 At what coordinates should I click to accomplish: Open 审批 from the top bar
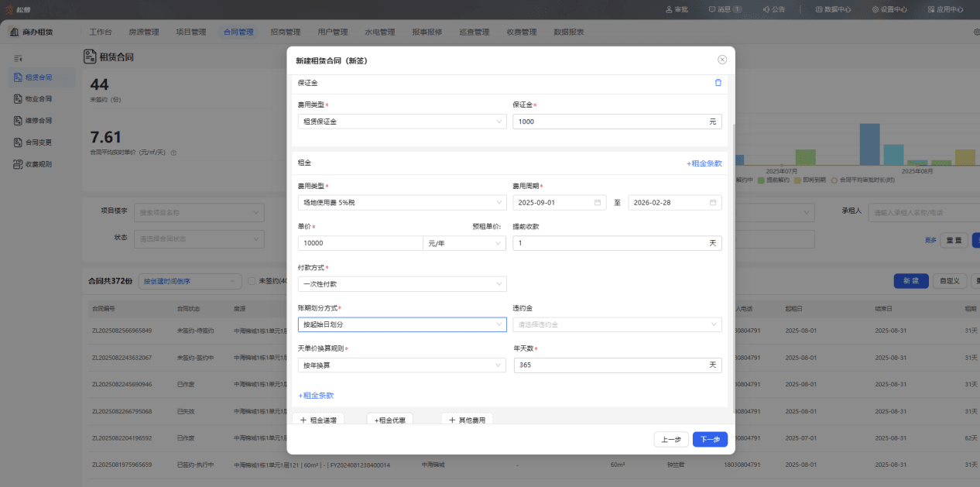click(677, 9)
